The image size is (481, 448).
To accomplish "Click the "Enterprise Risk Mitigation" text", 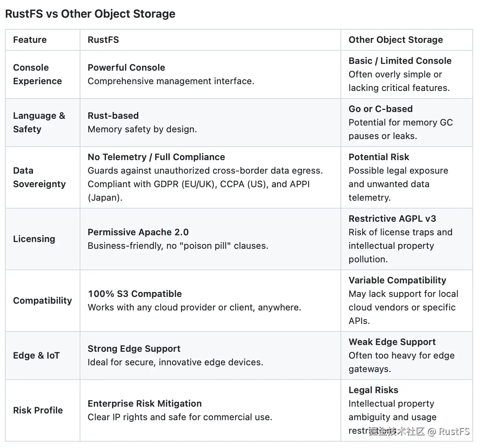I will (x=144, y=404).
